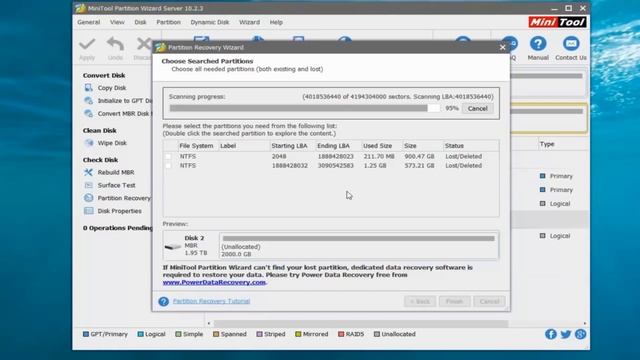
Task: Click the Size column header
Action: 410,146
